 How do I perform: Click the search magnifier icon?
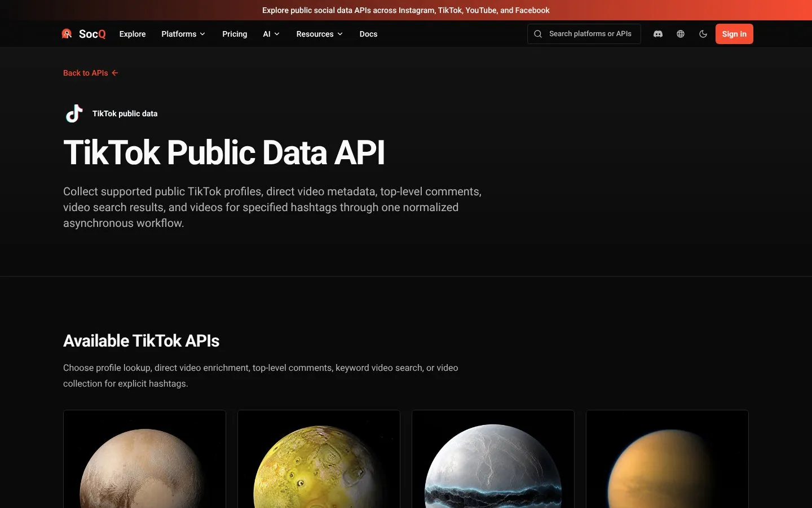pyautogui.click(x=538, y=34)
